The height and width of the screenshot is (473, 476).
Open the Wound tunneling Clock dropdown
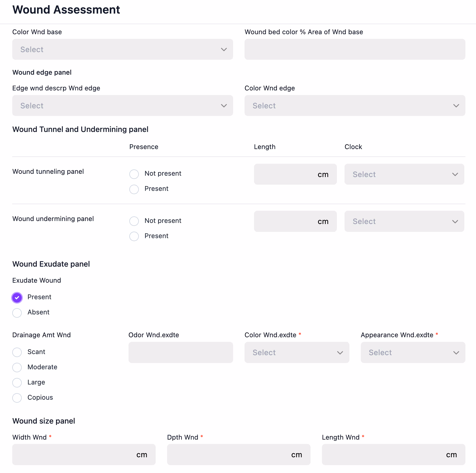point(404,174)
